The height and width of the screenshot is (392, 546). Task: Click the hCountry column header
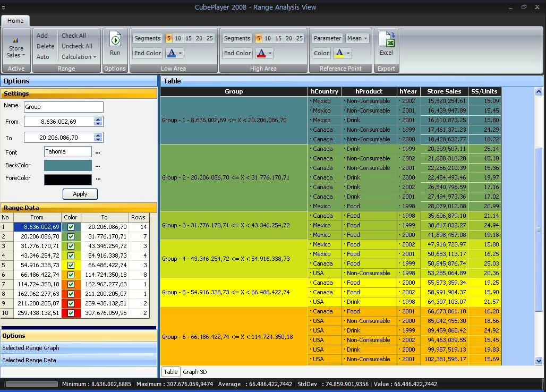[x=325, y=91]
